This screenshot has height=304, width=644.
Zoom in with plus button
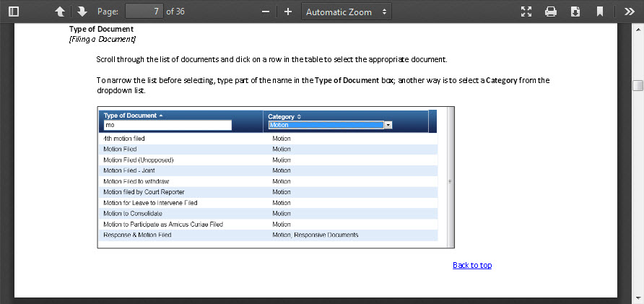click(288, 12)
